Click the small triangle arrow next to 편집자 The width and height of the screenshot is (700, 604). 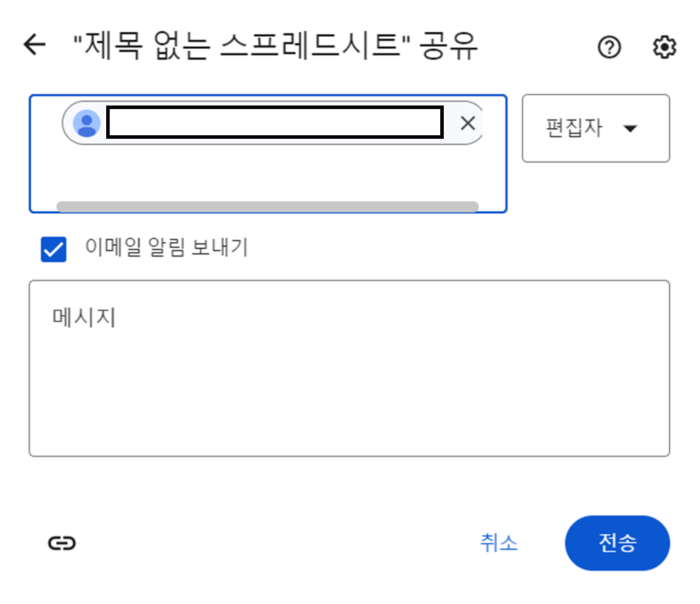click(630, 129)
